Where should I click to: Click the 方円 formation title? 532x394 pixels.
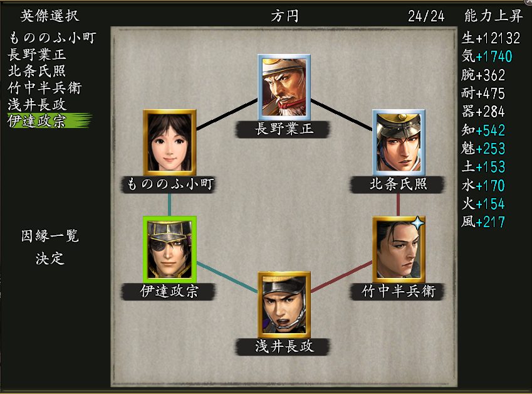pos(284,16)
